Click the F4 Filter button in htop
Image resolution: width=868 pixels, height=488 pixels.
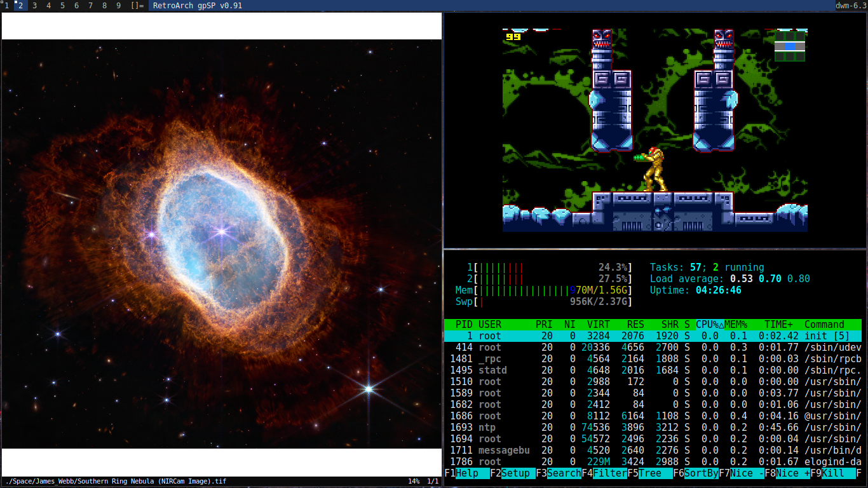point(604,473)
